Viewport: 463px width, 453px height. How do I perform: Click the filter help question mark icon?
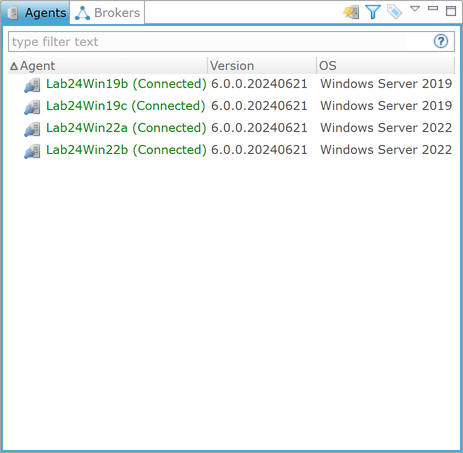441,41
